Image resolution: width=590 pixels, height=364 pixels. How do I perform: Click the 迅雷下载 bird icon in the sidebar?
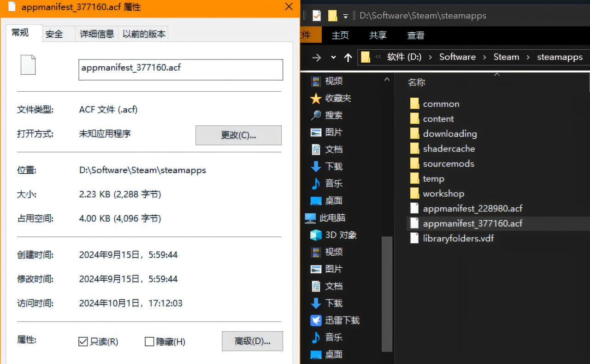[x=316, y=320]
